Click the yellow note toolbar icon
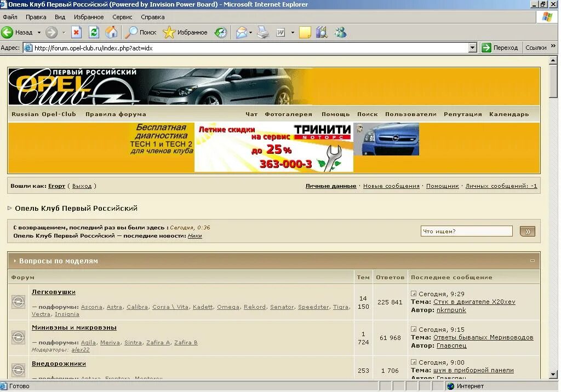Screen dimensions: 561x392 pyautogui.click(x=305, y=32)
